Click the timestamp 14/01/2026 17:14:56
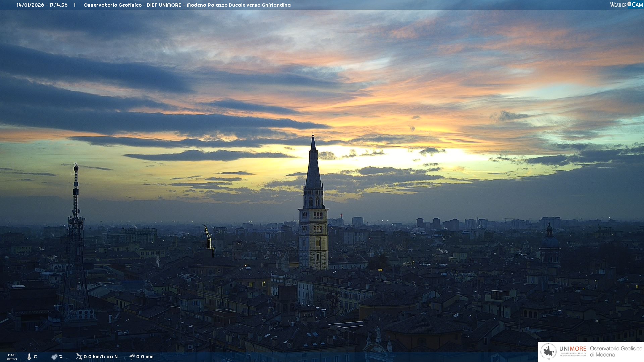644x362 pixels. (42, 5)
